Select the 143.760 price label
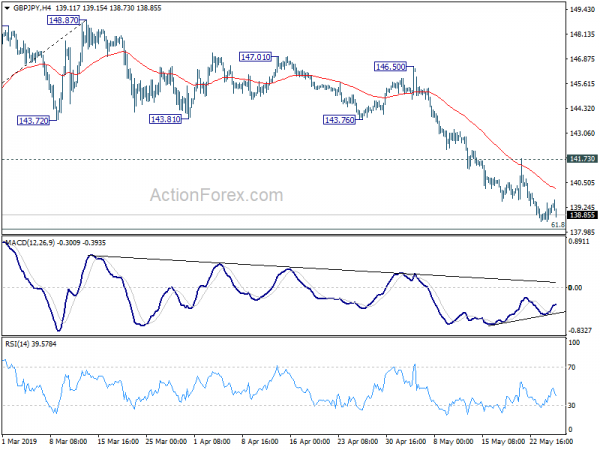Image resolution: width=600 pixels, height=450 pixels. click(x=339, y=120)
